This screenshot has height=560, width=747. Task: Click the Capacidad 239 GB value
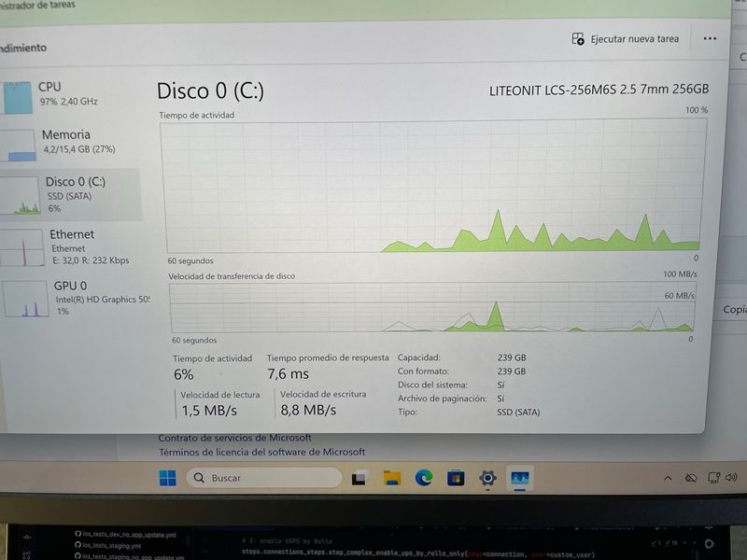click(512, 357)
